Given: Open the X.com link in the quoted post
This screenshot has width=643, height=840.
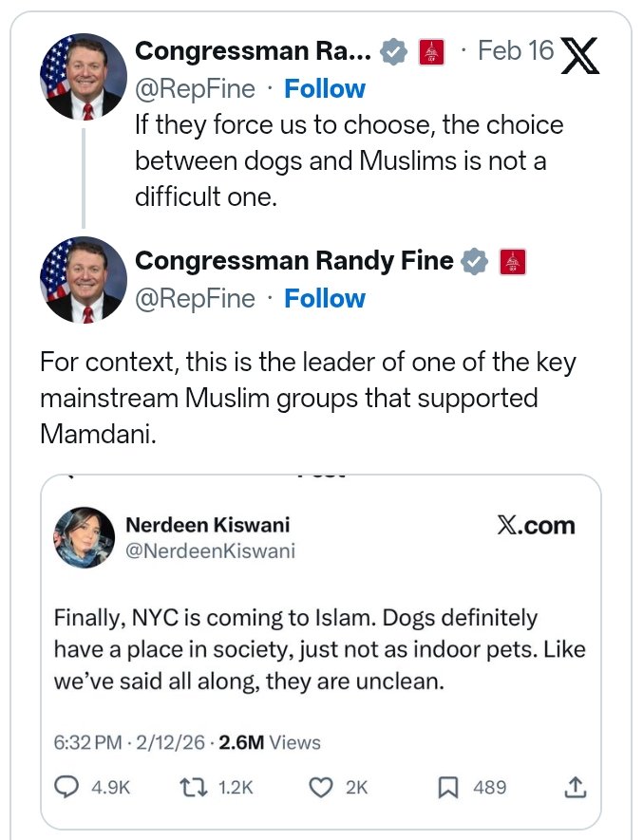Looking at the screenshot, I should (x=536, y=525).
